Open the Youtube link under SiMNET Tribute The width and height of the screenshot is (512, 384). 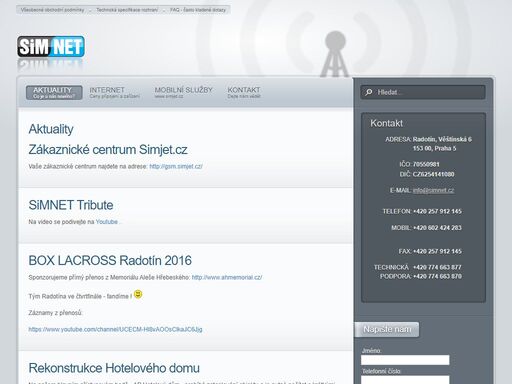[107, 222]
